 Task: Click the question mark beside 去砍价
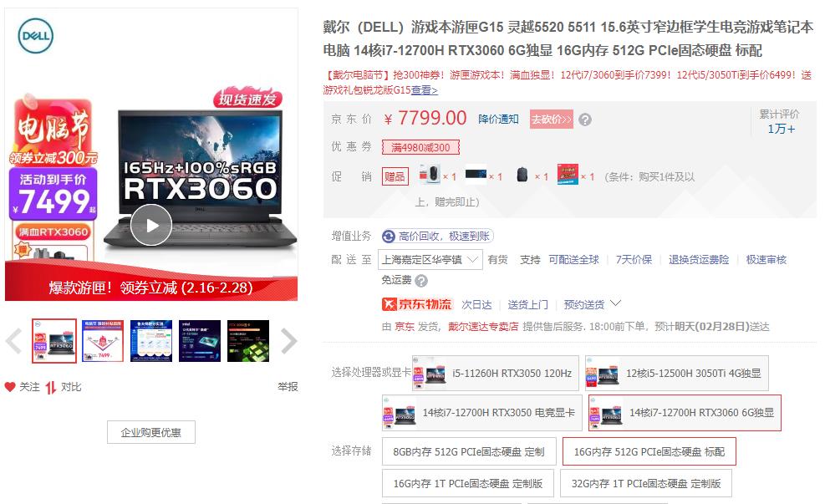(585, 120)
